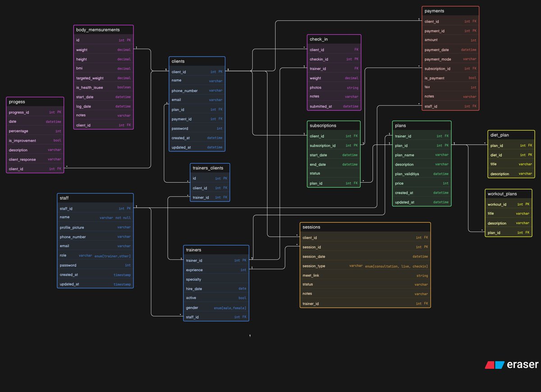
Task: Click created_at timestamp in staff table
Action: click(96, 275)
